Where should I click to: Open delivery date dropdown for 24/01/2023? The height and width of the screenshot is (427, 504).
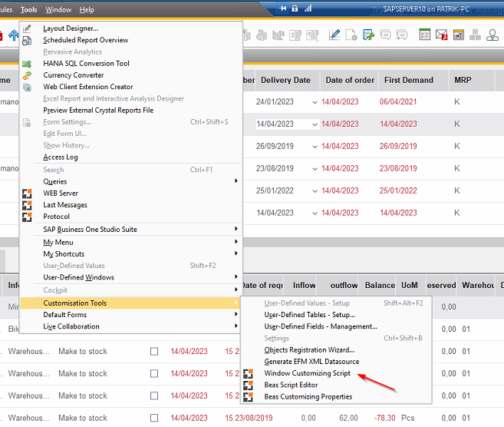click(315, 102)
